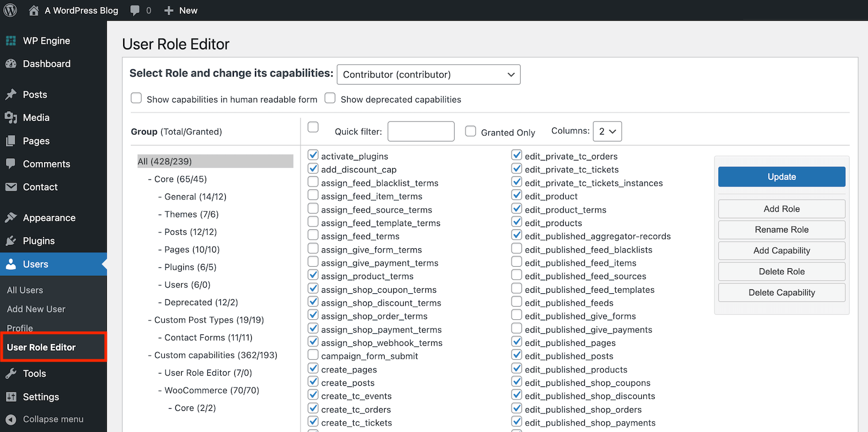Check the campaign_form_submit capability
868x432 pixels.
pos(313,355)
